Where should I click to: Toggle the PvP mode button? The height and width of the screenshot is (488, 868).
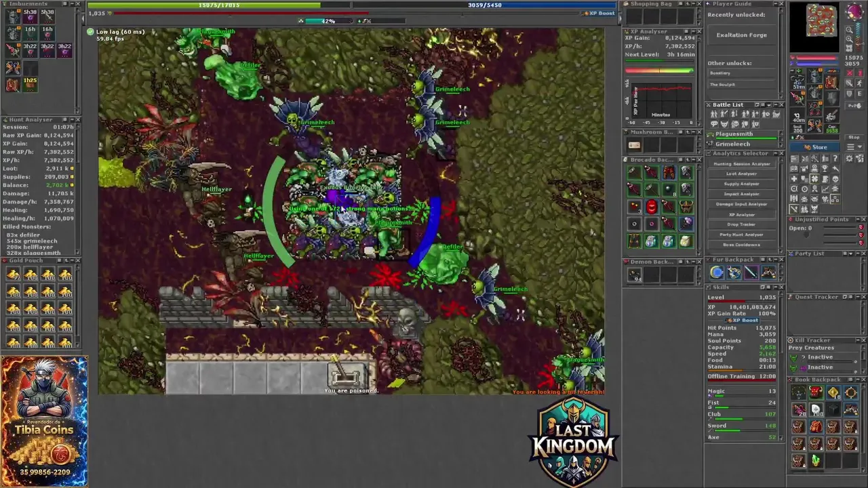point(854,106)
